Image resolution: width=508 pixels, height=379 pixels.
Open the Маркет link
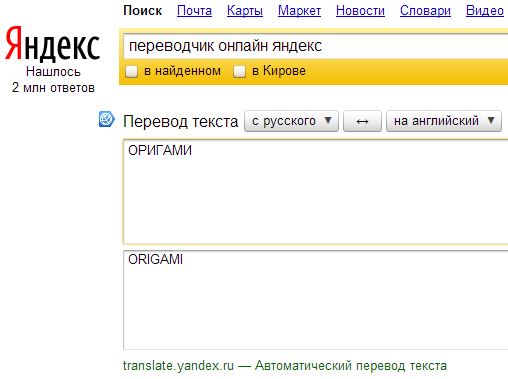299,11
